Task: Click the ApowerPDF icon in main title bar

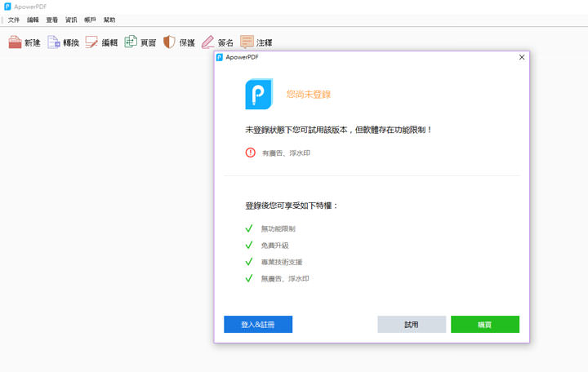Action: point(7,7)
